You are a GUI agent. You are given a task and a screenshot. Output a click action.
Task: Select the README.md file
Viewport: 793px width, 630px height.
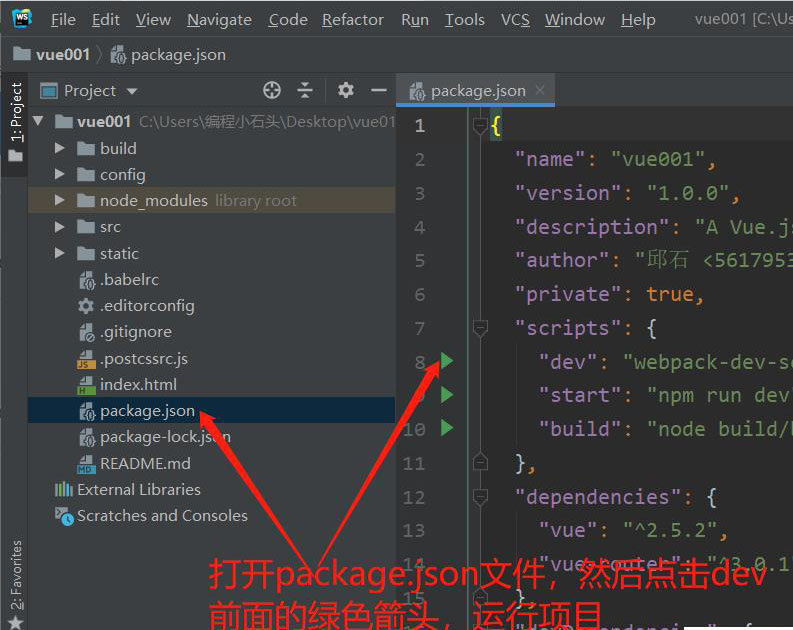click(x=211, y=463)
